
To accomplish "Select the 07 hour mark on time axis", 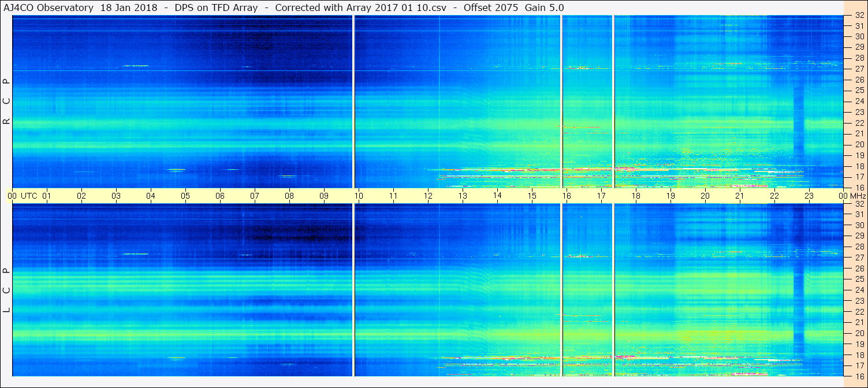I will point(255,196).
